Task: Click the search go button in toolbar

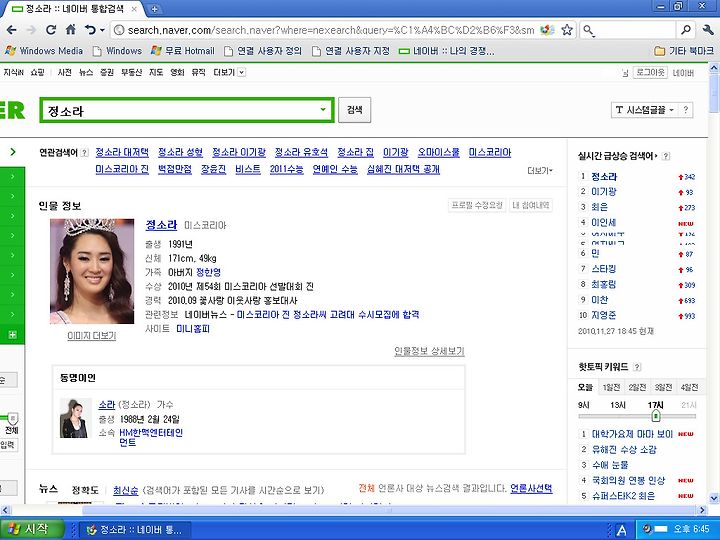Action: pos(686,30)
